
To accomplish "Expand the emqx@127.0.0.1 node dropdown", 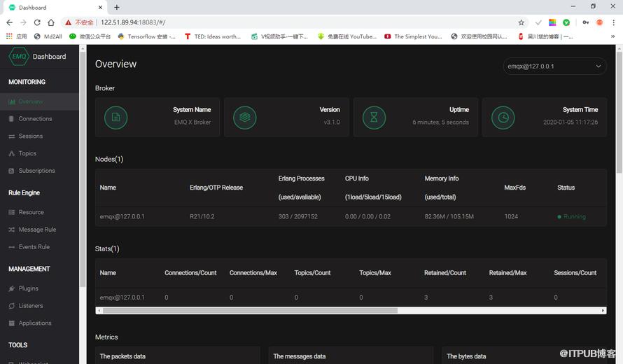I will 554,66.
